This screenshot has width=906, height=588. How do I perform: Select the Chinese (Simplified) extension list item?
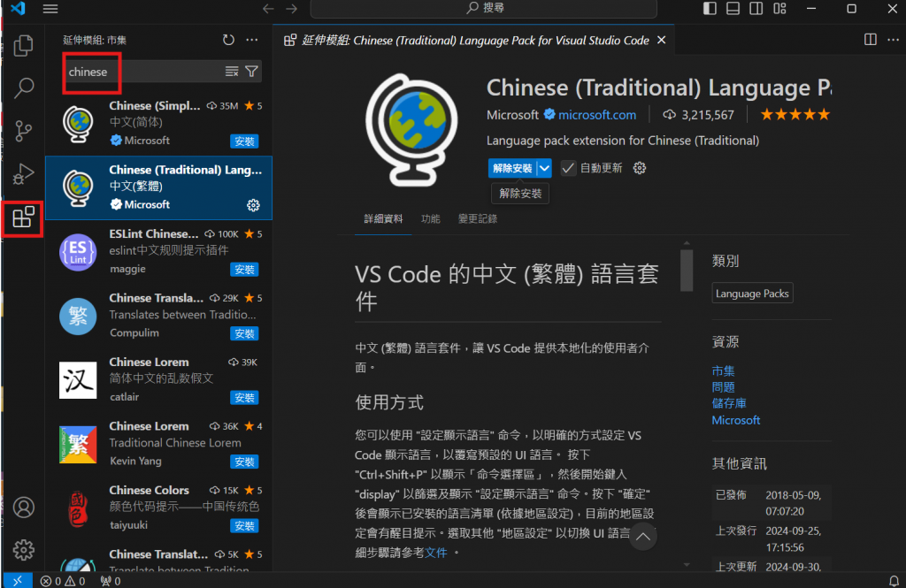click(x=159, y=124)
